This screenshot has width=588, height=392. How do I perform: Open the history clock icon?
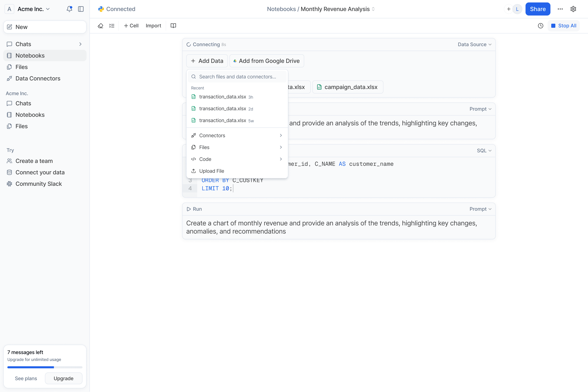coord(540,26)
